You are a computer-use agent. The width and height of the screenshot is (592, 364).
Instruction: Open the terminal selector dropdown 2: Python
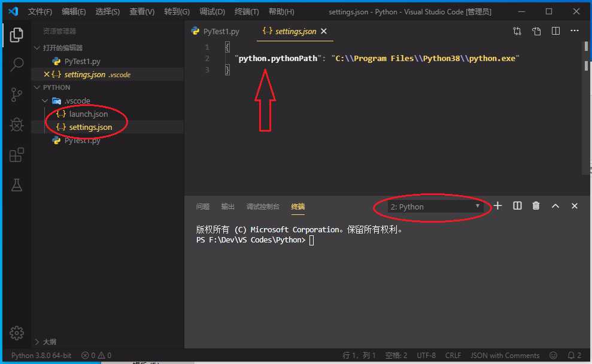[x=435, y=207]
